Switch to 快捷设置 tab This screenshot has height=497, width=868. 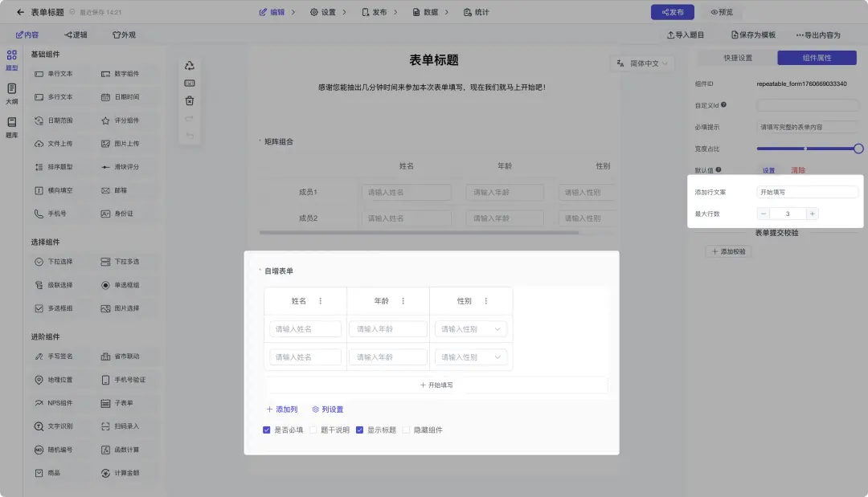click(738, 58)
